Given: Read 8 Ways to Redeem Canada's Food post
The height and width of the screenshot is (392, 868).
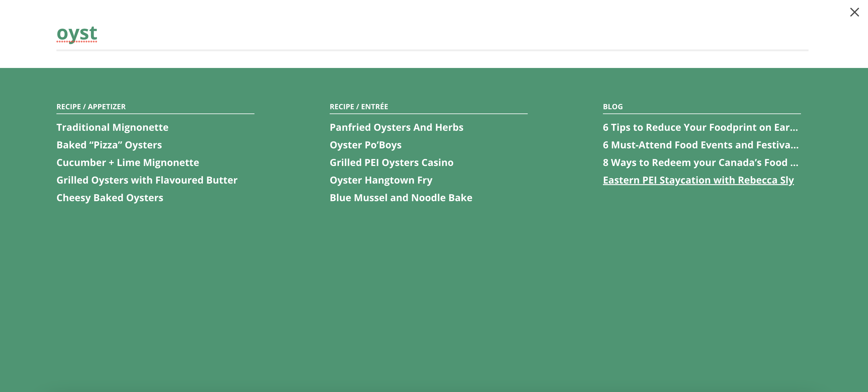Looking at the screenshot, I should [x=700, y=162].
